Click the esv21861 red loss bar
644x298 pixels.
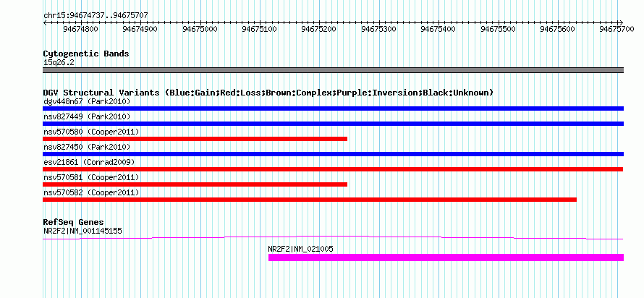coord(333,169)
